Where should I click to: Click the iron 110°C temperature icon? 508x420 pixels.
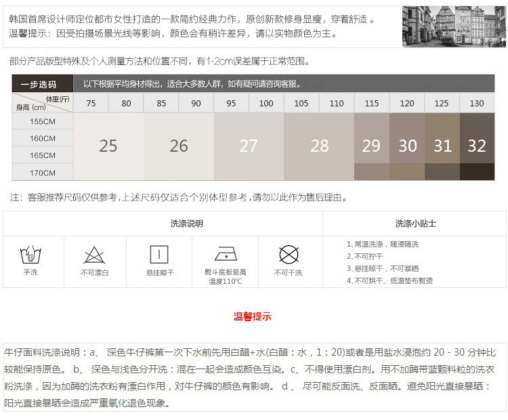pyautogui.click(x=225, y=254)
